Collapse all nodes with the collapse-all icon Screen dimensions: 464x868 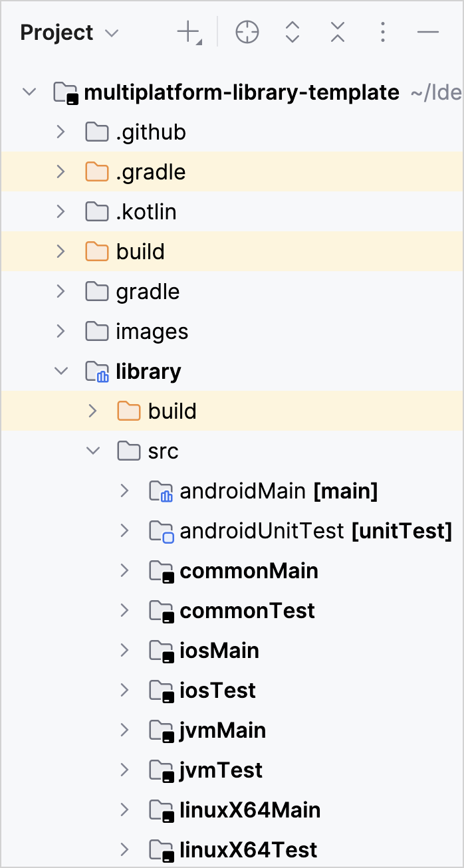(337, 32)
